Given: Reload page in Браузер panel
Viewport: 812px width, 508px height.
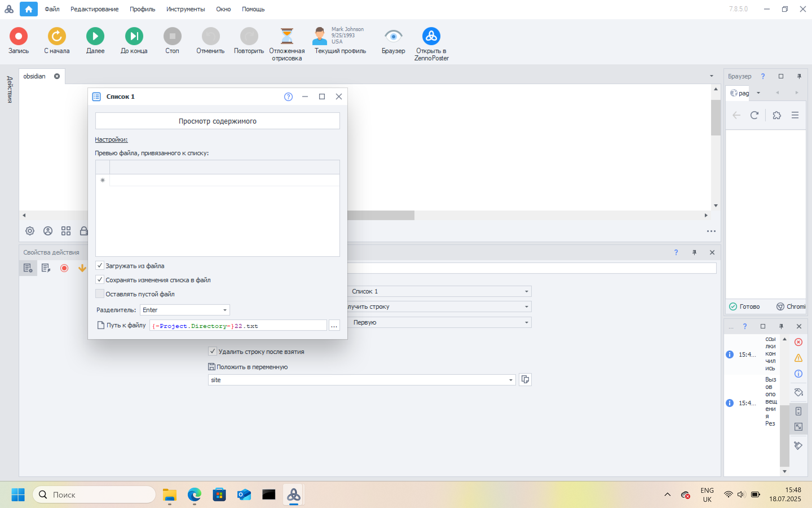Looking at the screenshot, I should tap(754, 115).
